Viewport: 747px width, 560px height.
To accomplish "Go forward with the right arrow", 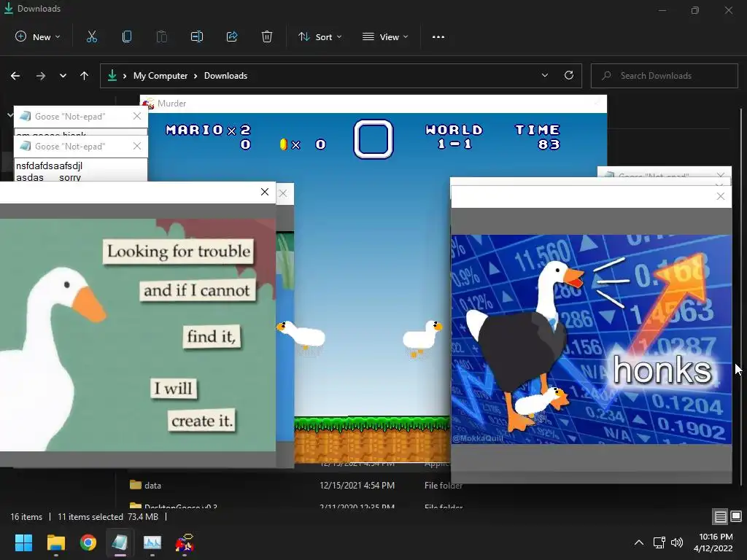I will [x=41, y=76].
